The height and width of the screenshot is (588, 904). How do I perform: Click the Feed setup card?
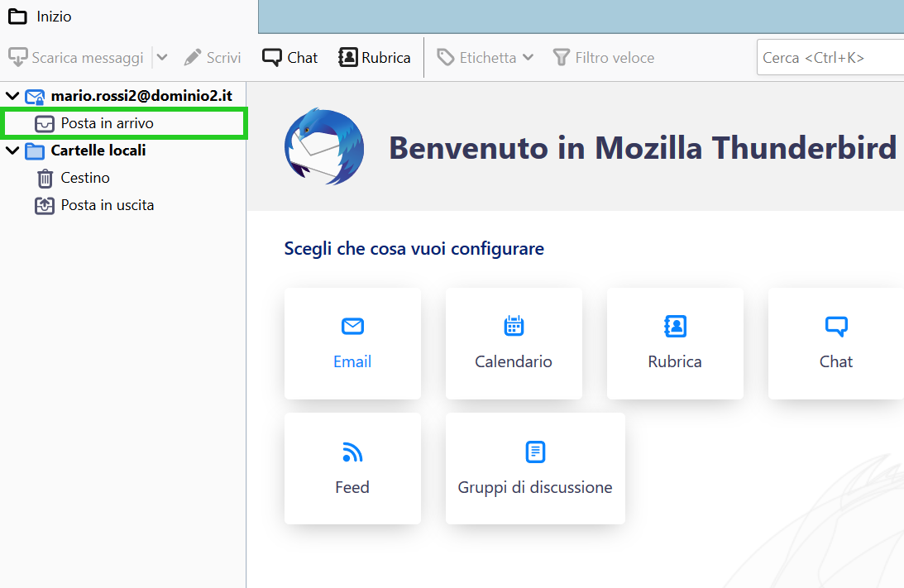click(x=352, y=469)
